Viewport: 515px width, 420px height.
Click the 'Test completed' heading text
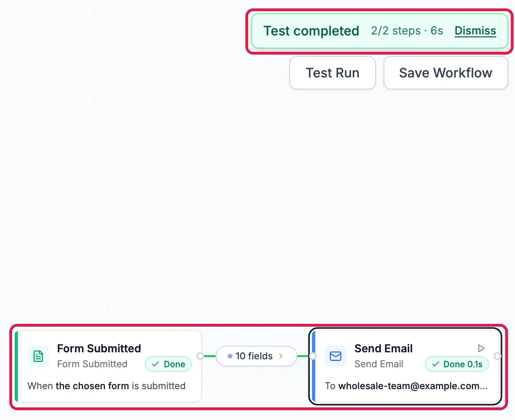[x=311, y=31]
